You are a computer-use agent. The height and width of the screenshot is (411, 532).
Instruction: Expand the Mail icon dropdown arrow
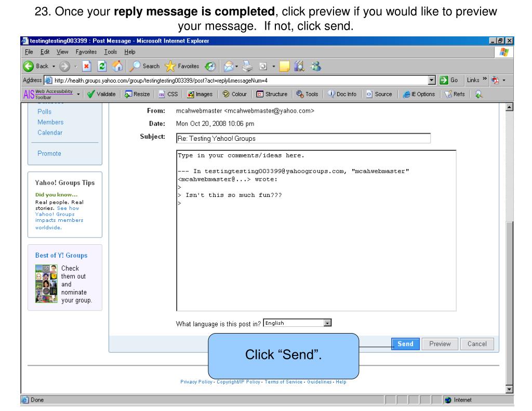(x=236, y=66)
